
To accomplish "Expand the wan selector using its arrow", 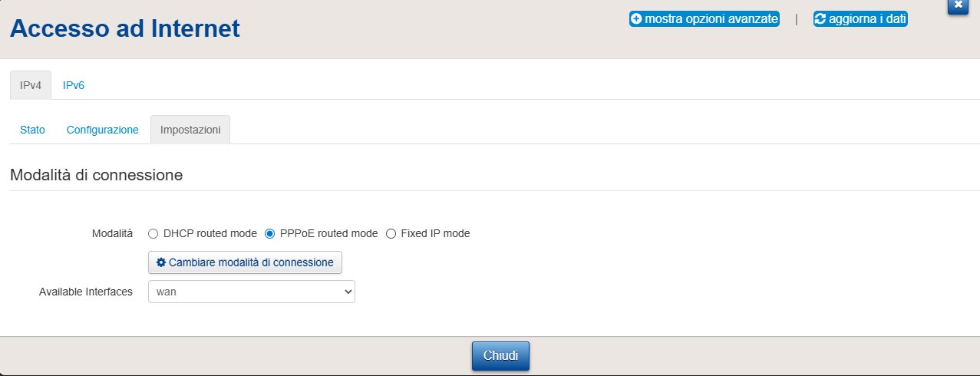I will click(x=348, y=292).
